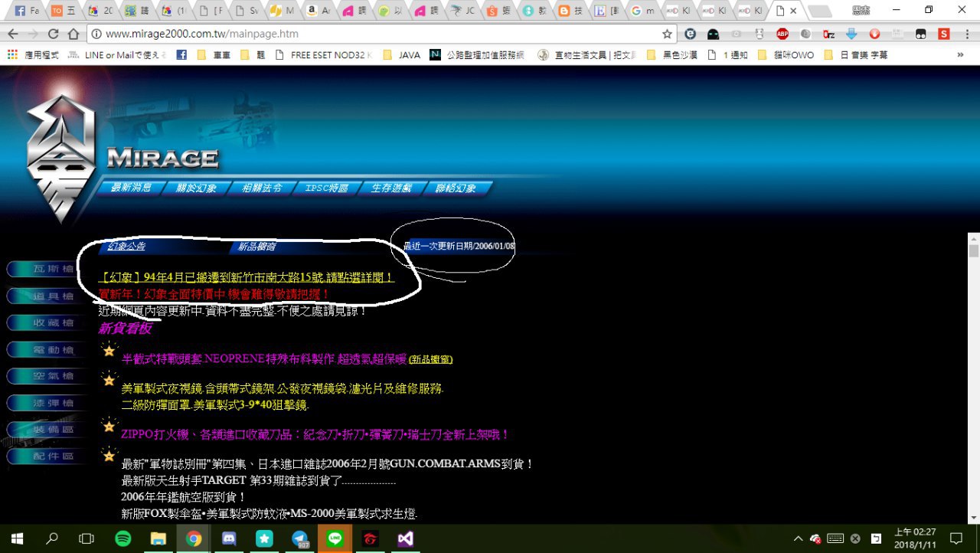Open Discord from the taskbar
980x553 pixels.
click(x=229, y=538)
